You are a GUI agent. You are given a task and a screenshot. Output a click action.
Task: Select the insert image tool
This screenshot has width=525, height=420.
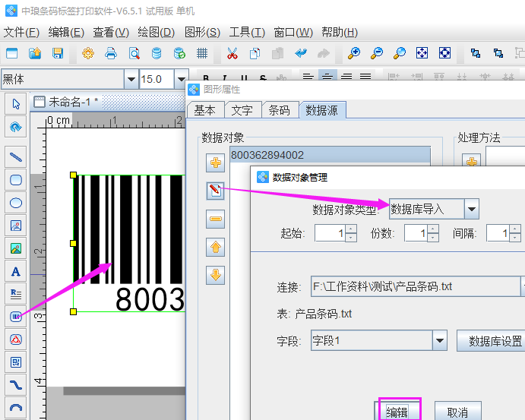(x=16, y=226)
